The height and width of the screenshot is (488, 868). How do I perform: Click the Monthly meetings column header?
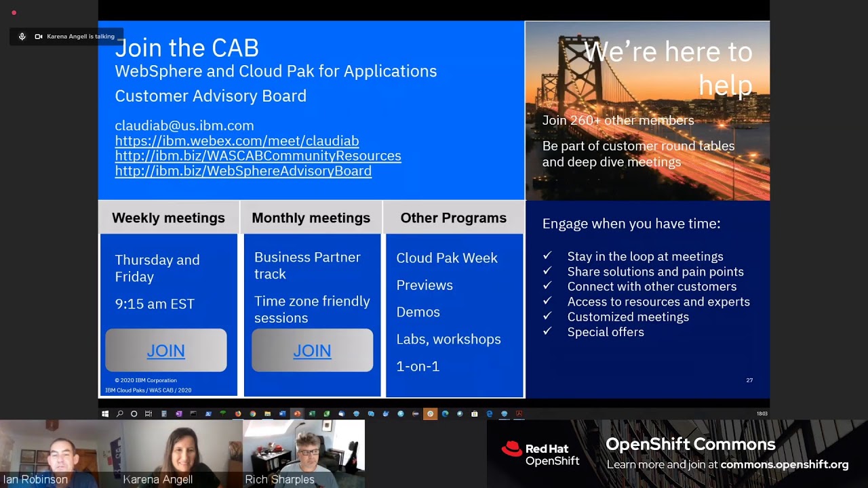[311, 218]
